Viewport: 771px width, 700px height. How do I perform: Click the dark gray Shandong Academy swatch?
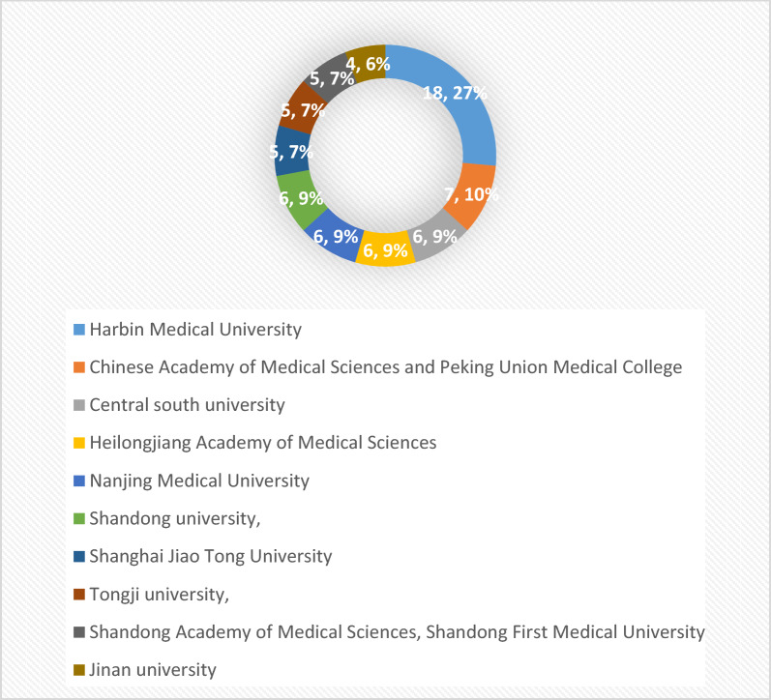click(x=79, y=632)
